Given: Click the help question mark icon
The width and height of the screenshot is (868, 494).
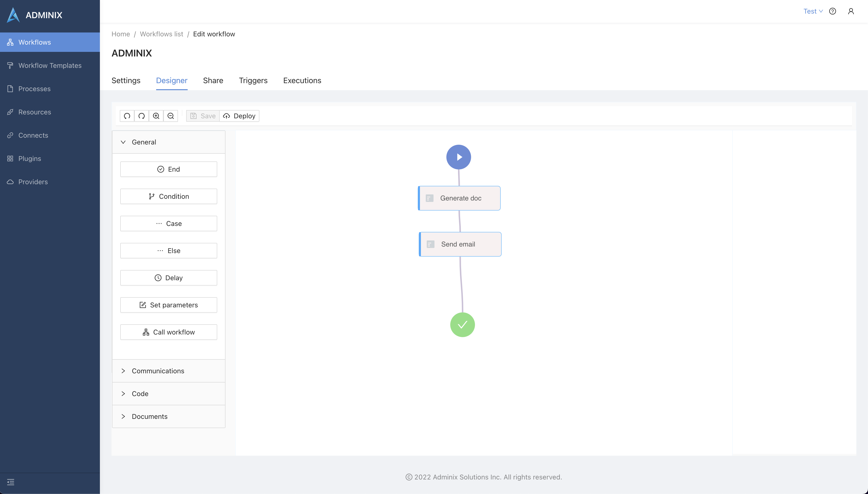Looking at the screenshot, I should pos(832,11).
